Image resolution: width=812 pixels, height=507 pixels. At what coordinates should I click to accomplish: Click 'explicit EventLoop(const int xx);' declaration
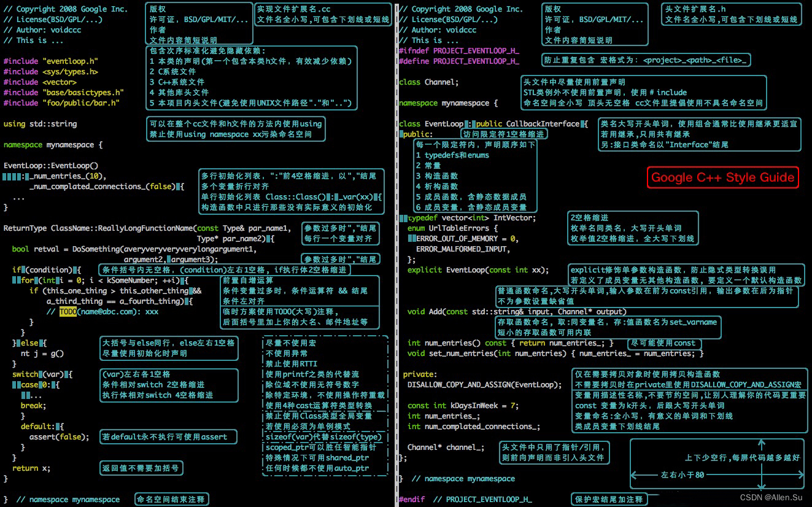(478, 270)
